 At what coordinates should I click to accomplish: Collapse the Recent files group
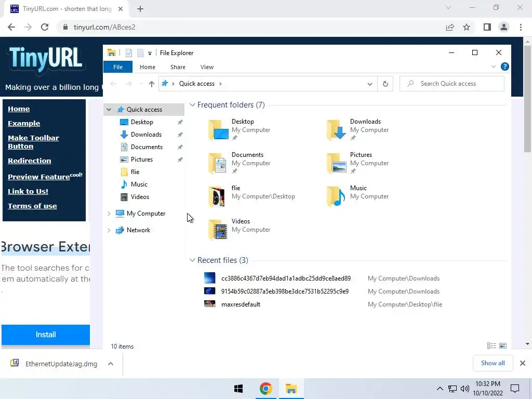tap(192, 260)
